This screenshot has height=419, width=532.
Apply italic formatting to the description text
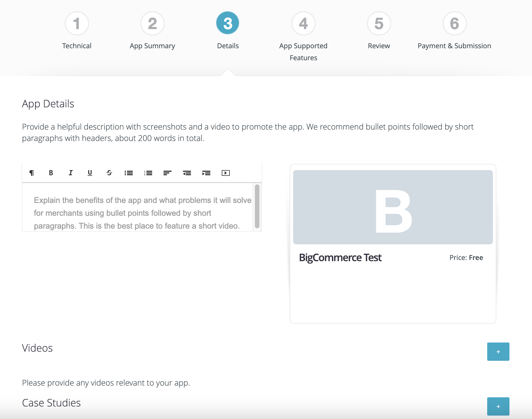(x=70, y=173)
